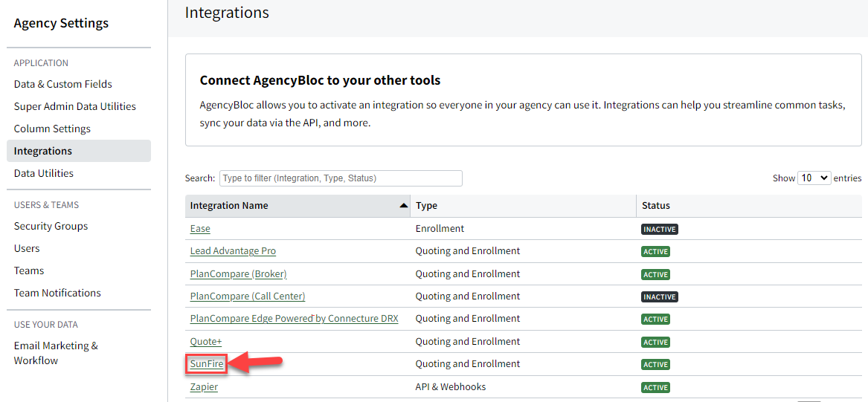Screen dimensions: 868x402
Task: Open the Quote+ integration
Action: click(206, 341)
